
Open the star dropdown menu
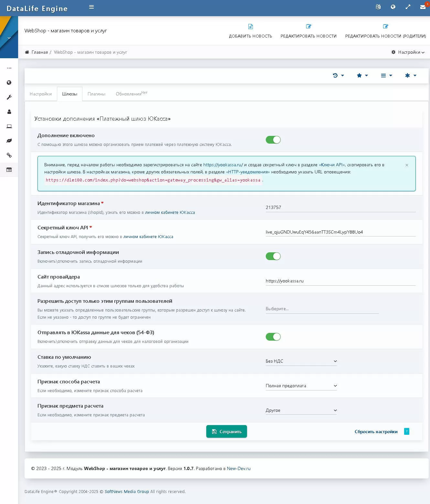click(362, 75)
